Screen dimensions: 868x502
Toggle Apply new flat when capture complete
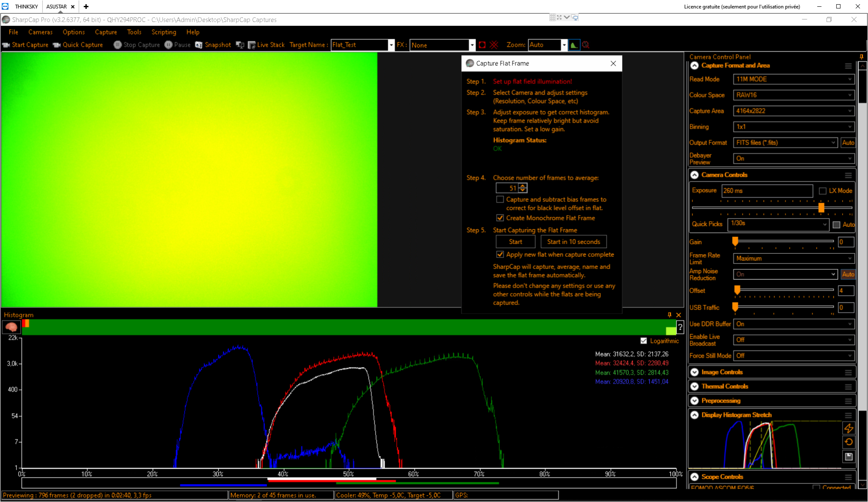500,255
